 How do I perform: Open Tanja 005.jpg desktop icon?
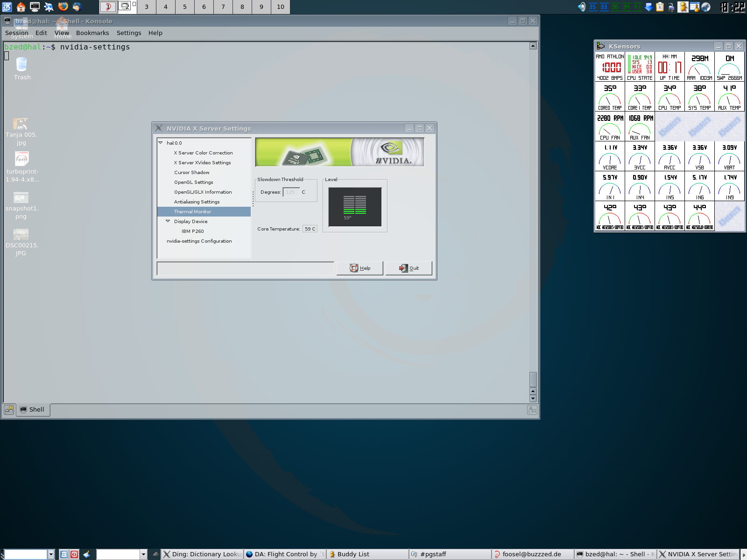21,131
